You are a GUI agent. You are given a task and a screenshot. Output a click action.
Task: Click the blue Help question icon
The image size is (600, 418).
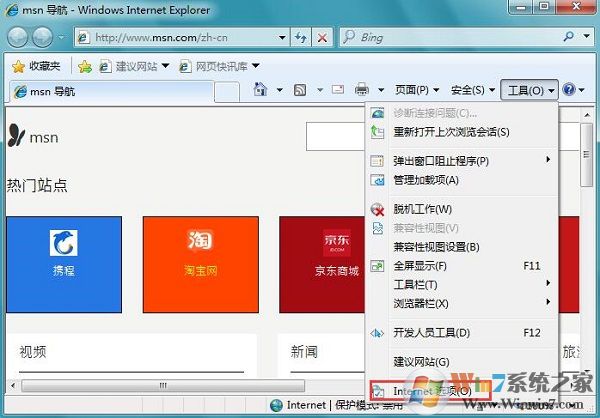(569, 90)
